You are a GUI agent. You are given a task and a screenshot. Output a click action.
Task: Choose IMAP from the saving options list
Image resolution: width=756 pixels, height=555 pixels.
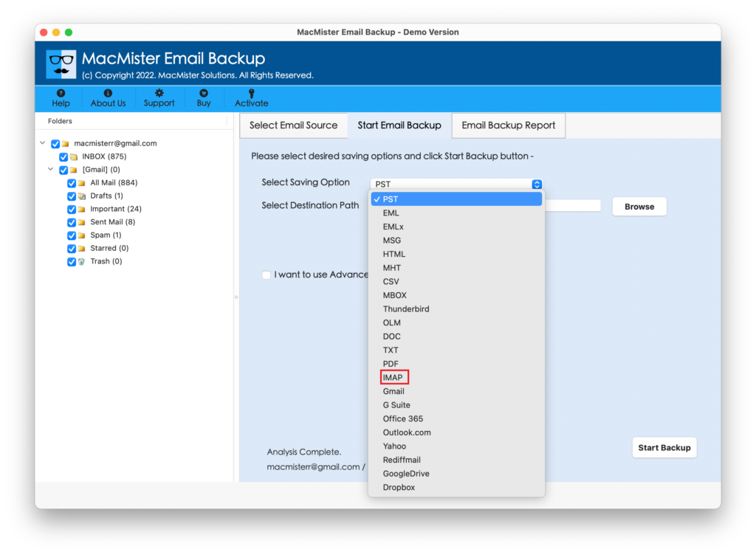(393, 378)
